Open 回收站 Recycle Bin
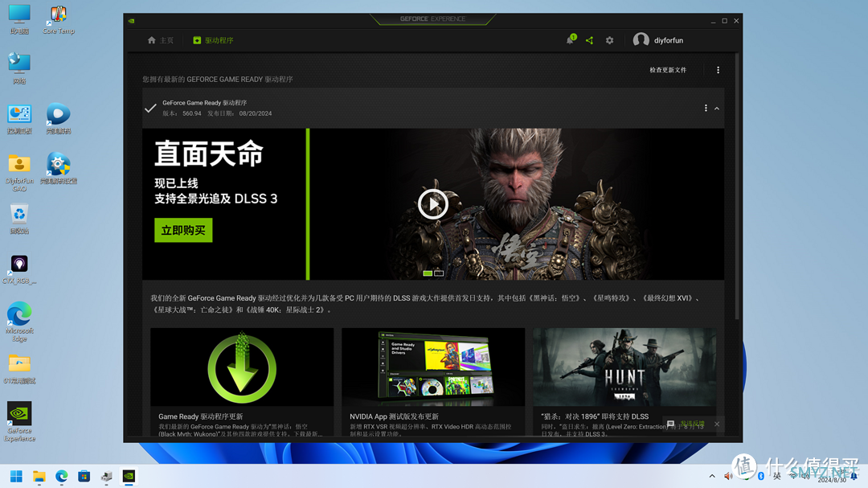 pyautogui.click(x=19, y=218)
